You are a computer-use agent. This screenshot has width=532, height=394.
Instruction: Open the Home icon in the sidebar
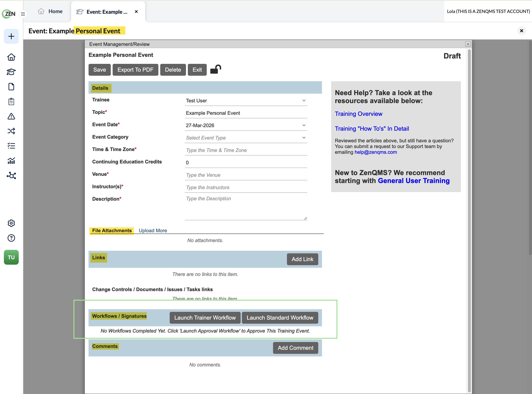click(x=11, y=57)
